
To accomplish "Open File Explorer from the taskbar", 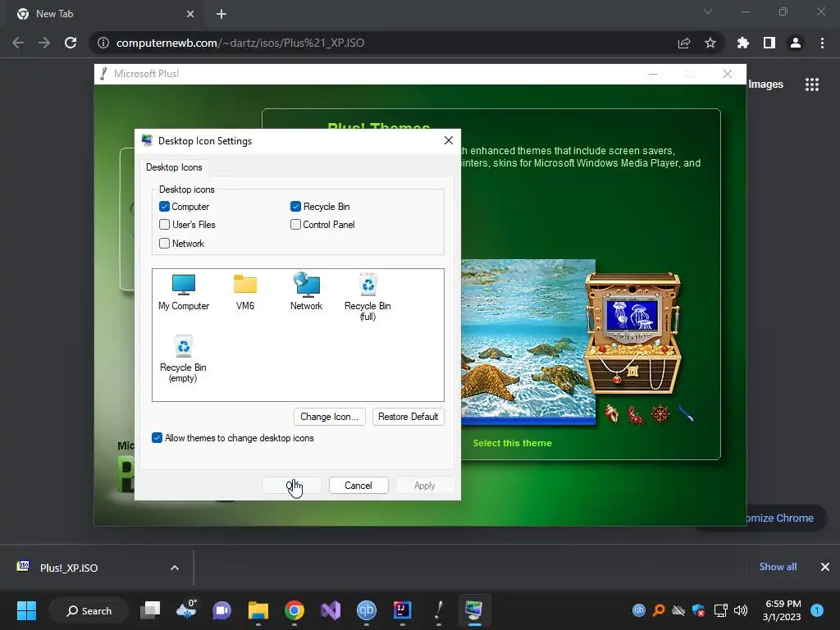I will pos(258,610).
